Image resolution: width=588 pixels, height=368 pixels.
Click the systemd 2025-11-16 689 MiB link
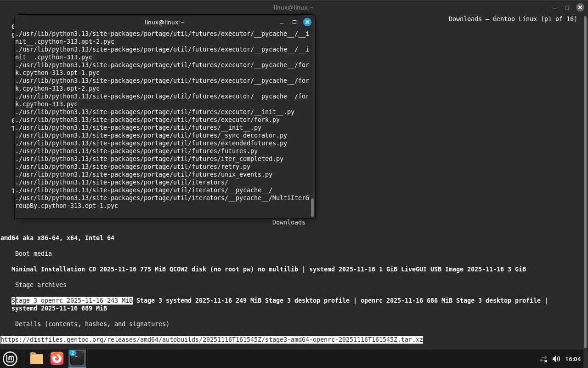59,308
